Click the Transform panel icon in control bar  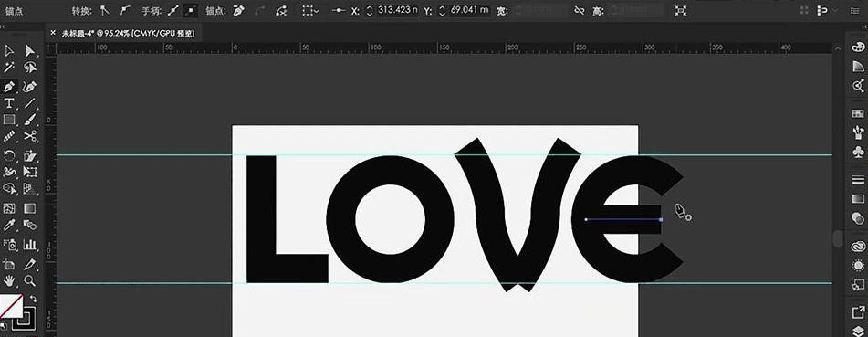coord(681,11)
